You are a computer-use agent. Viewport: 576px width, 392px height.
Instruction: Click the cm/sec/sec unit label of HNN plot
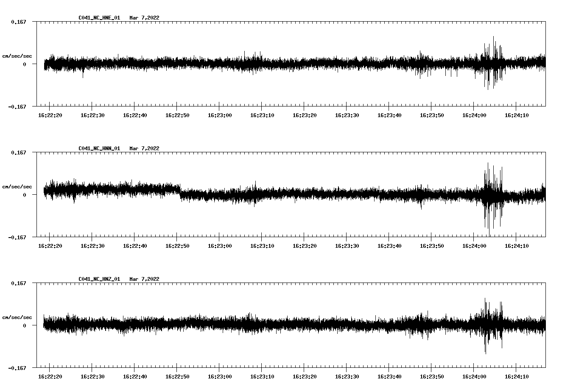pos(17,187)
